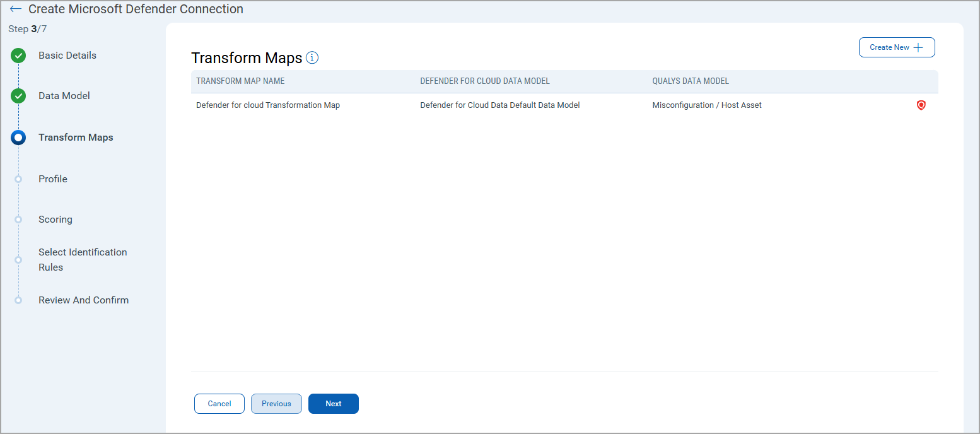Proceed with the Next button

333,404
